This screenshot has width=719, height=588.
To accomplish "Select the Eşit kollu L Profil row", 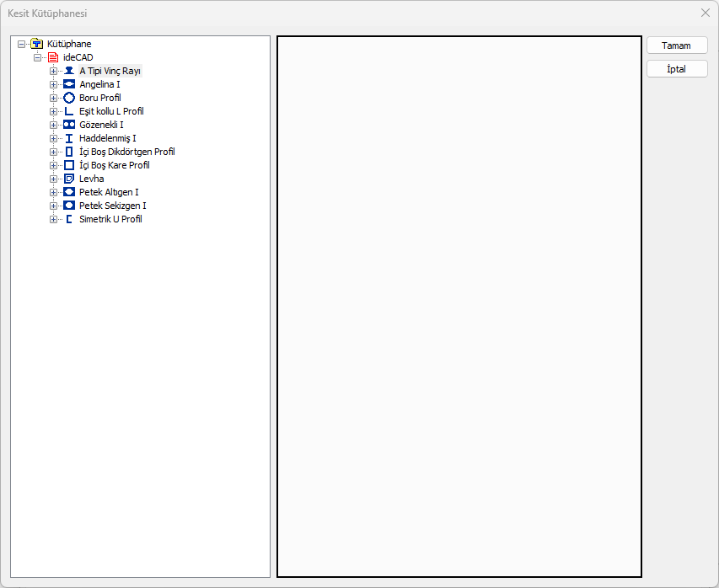I will tap(111, 111).
